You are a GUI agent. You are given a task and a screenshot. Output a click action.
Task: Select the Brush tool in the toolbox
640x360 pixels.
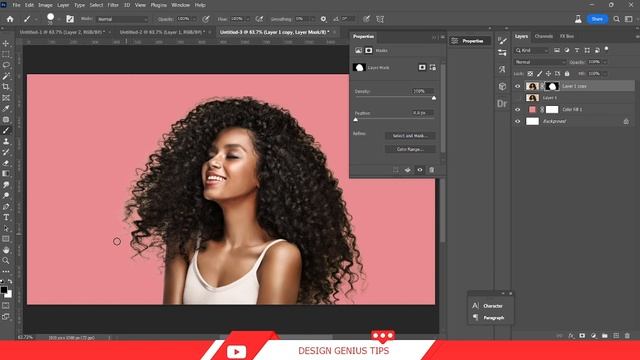[x=6, y=131]
